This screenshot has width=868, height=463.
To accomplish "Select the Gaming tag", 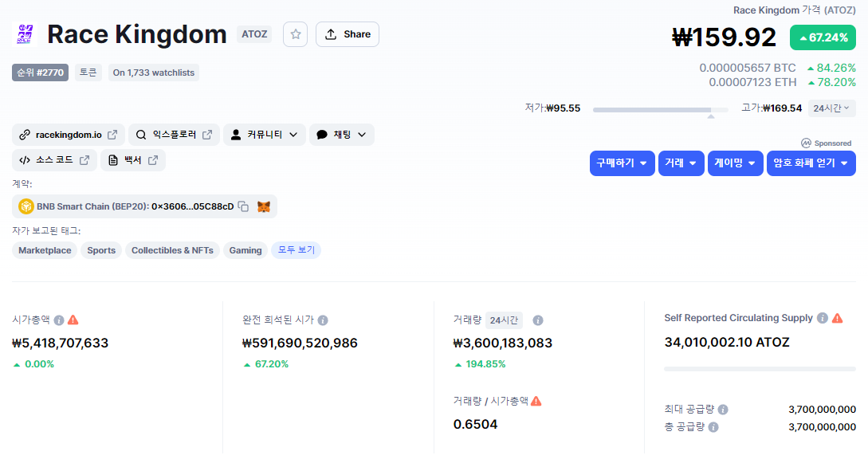I will 245,250.
